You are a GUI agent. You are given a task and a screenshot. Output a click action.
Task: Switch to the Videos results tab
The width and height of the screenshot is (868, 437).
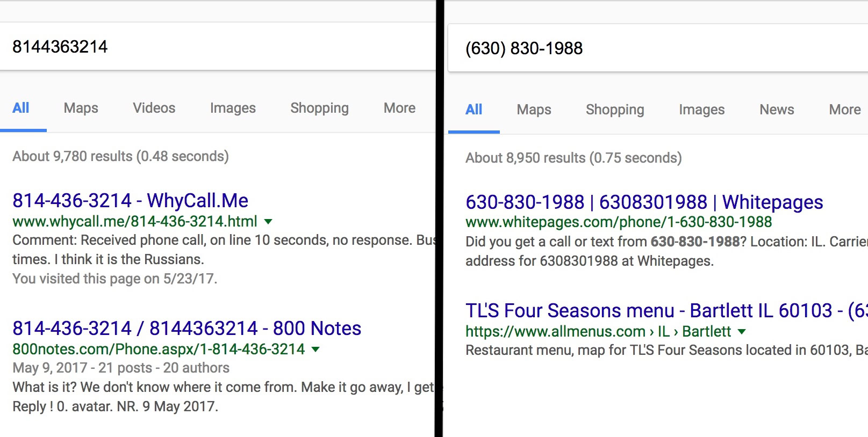[154, 108]
